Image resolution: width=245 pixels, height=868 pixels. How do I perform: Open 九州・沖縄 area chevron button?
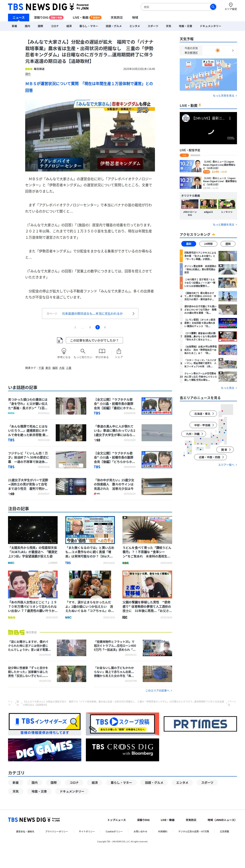(x=194, y=434)
